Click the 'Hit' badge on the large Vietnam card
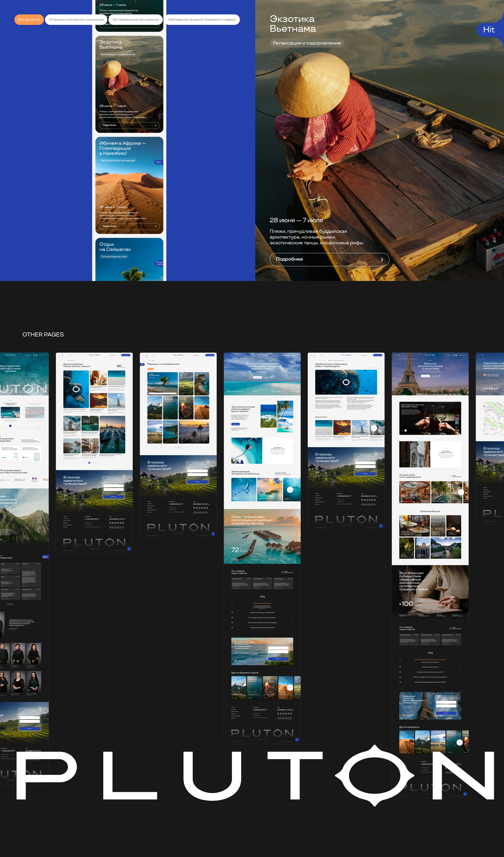Screen dimensions: 504x857 (489, 30)
